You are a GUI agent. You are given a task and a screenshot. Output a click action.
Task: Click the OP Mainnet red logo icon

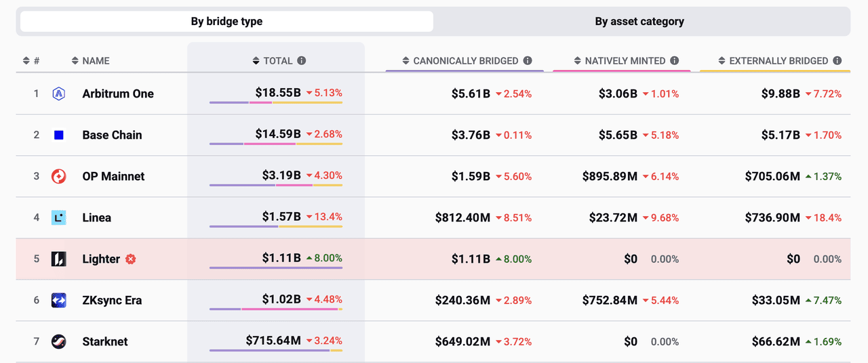click(x=59, y=176)
